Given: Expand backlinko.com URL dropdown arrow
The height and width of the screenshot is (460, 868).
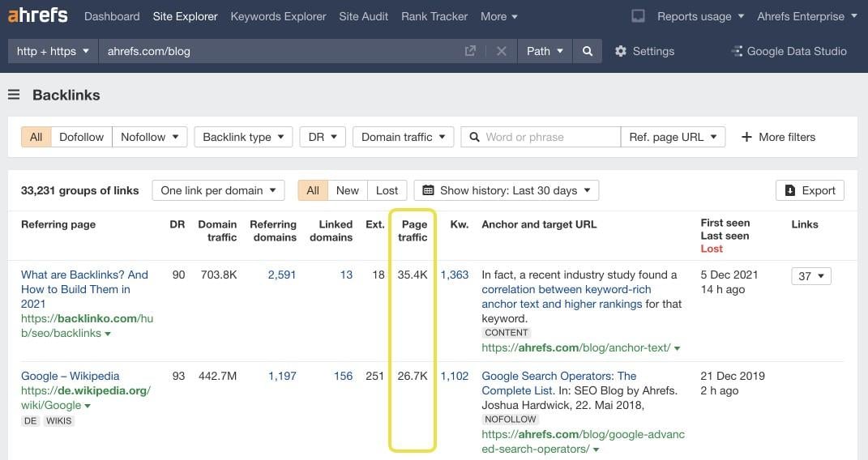Looking at the screenshot, I should pos(108,334).
